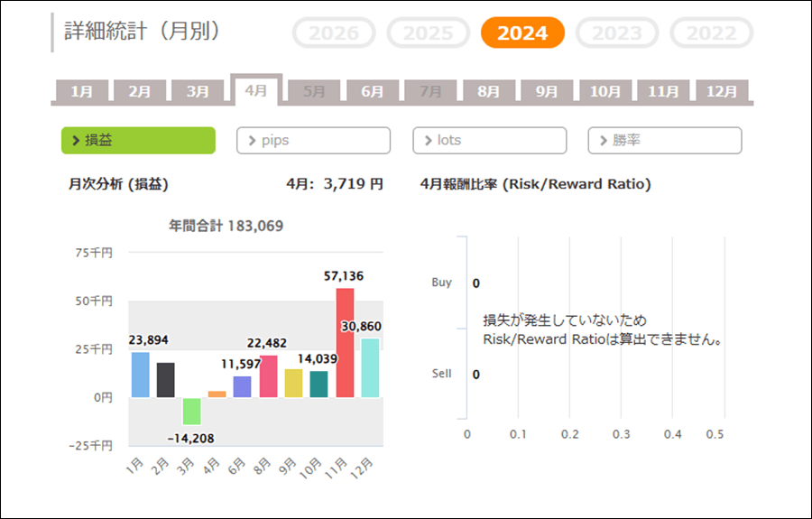Switch to the 12月 tab
Image resolution: width=812 pixels, height=519 pixels.
(x=722, y=92)
